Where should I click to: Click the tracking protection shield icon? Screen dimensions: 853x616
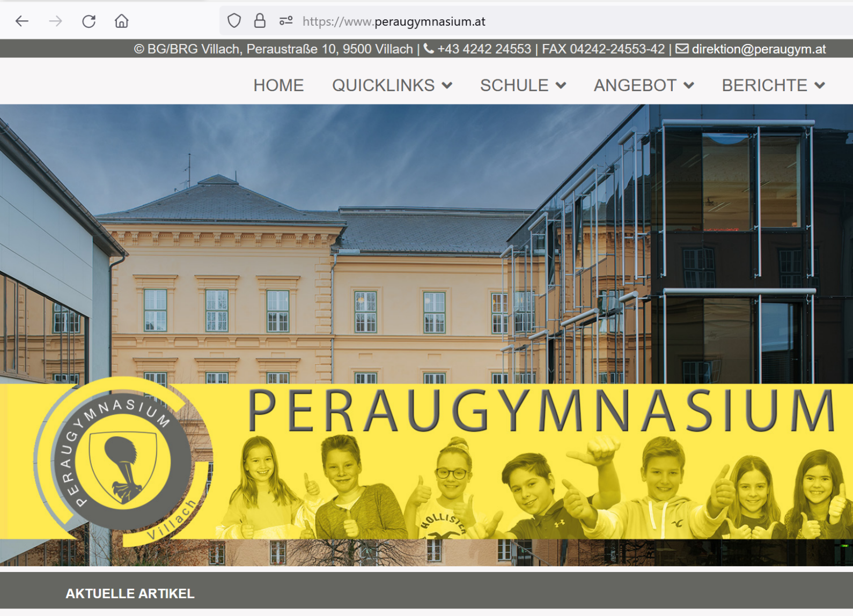tap(234, 21)
